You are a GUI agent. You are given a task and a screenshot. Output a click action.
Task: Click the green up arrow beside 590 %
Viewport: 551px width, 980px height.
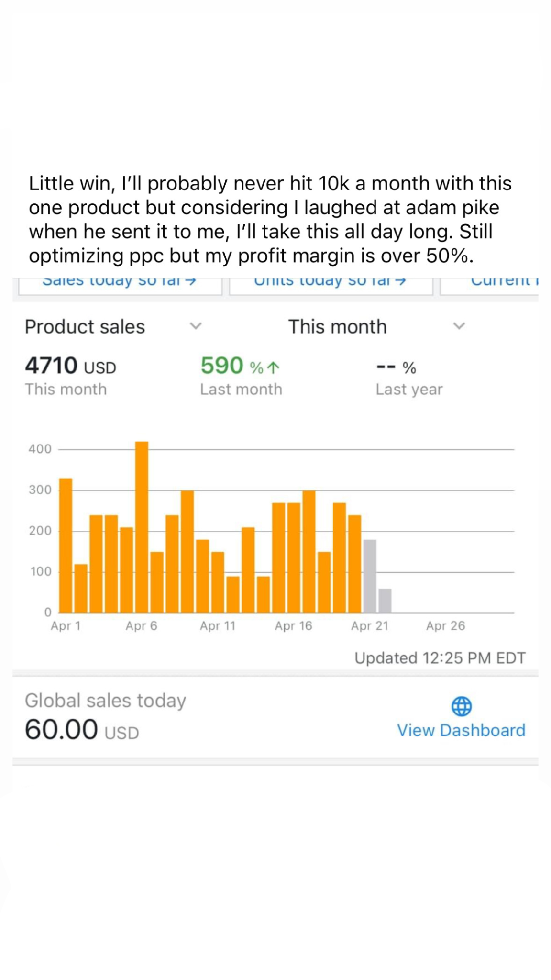273,367
